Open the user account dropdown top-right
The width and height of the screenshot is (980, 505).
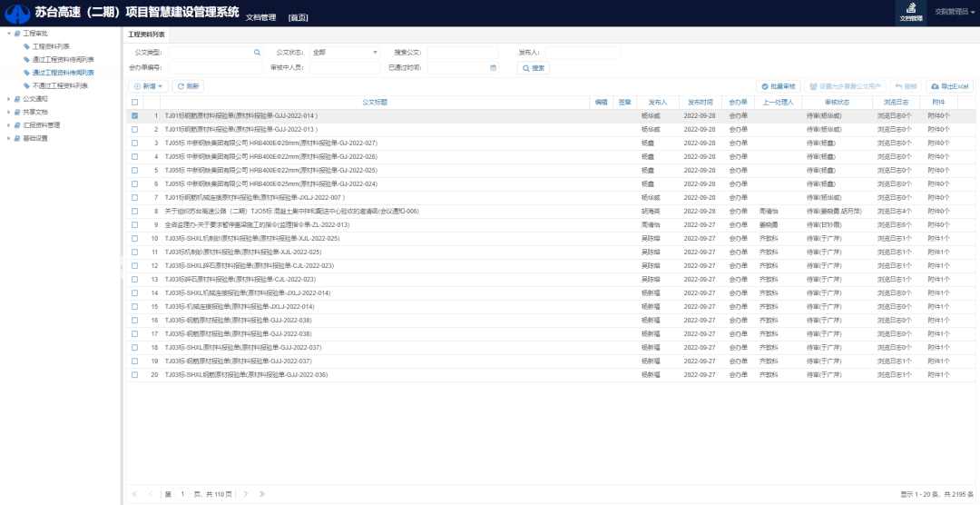coord(954,12)
